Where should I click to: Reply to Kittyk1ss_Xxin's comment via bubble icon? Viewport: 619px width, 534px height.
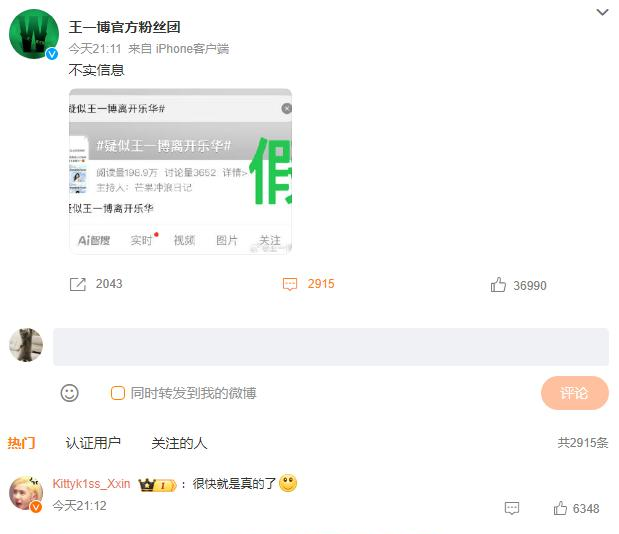512,508
